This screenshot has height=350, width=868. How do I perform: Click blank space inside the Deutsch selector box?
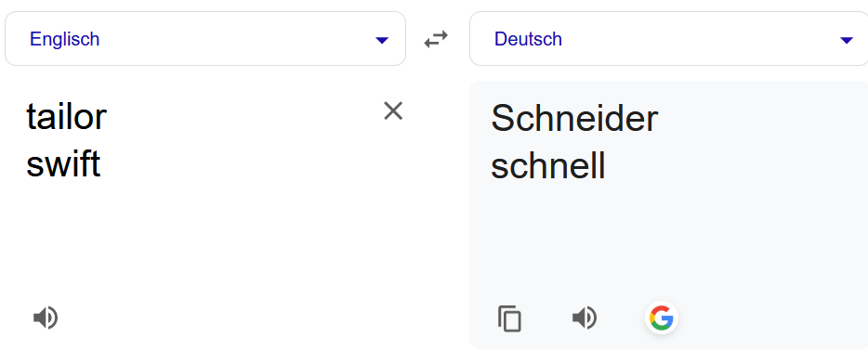pos(698,39)
